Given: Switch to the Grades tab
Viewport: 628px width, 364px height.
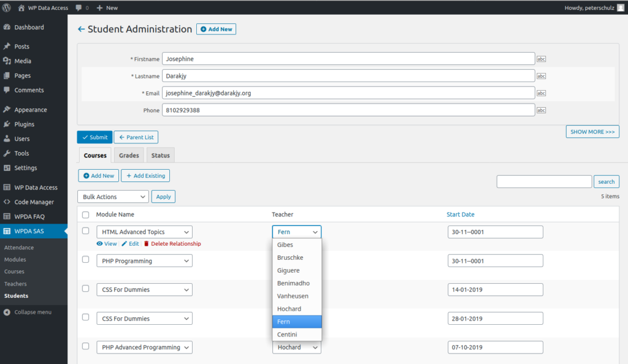Looking at the screenshot, I should pos(129,156).
